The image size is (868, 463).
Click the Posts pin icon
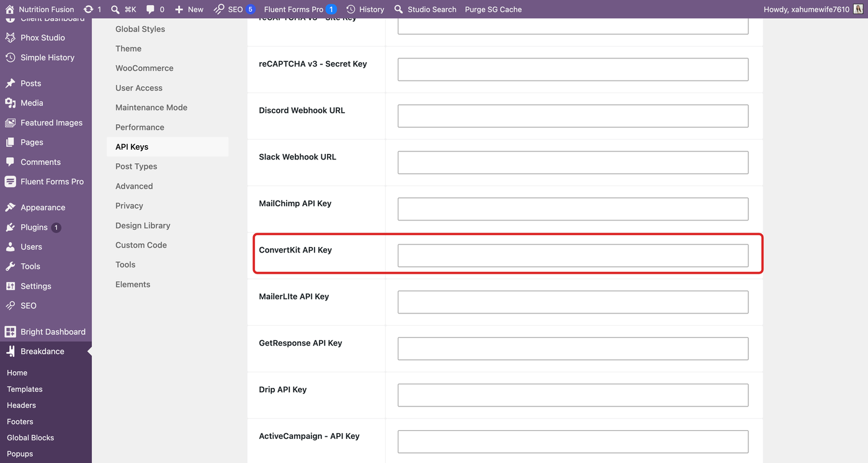pos(10,83)
